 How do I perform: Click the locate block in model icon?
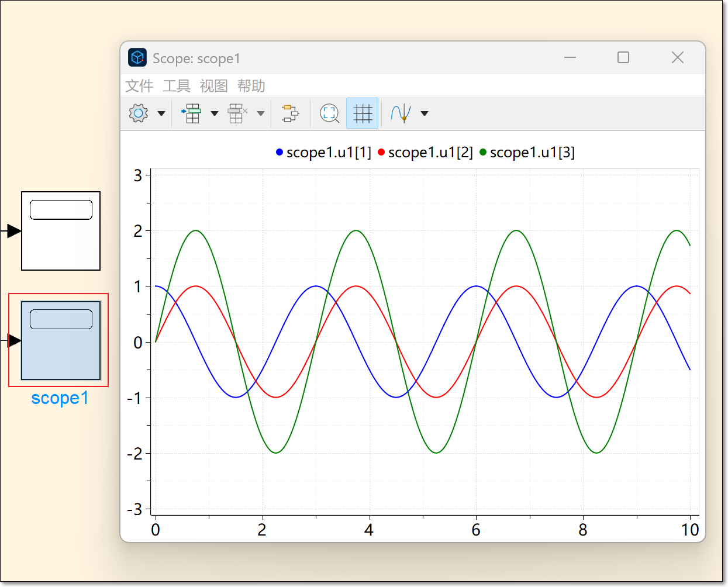tap(290, 113)
